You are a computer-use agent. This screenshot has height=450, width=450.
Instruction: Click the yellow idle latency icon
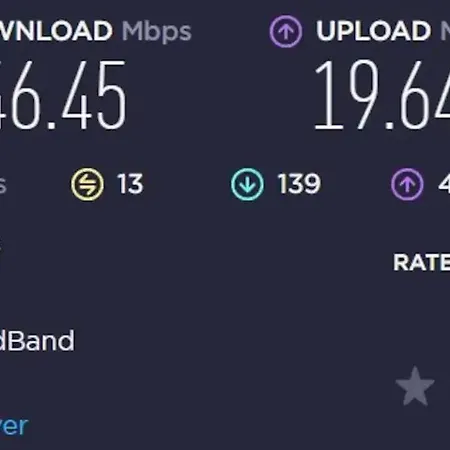pos(87,184)
